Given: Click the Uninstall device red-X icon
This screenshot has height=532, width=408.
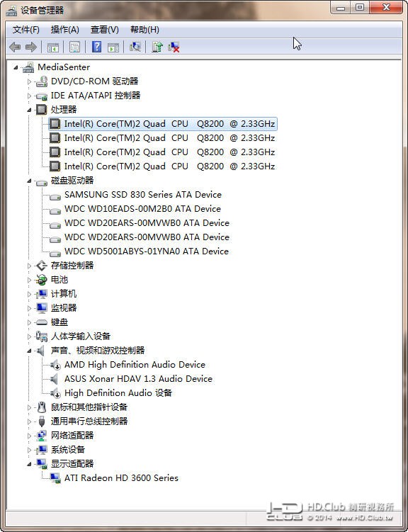Looking at the screenshot, I should click(174, 47).
